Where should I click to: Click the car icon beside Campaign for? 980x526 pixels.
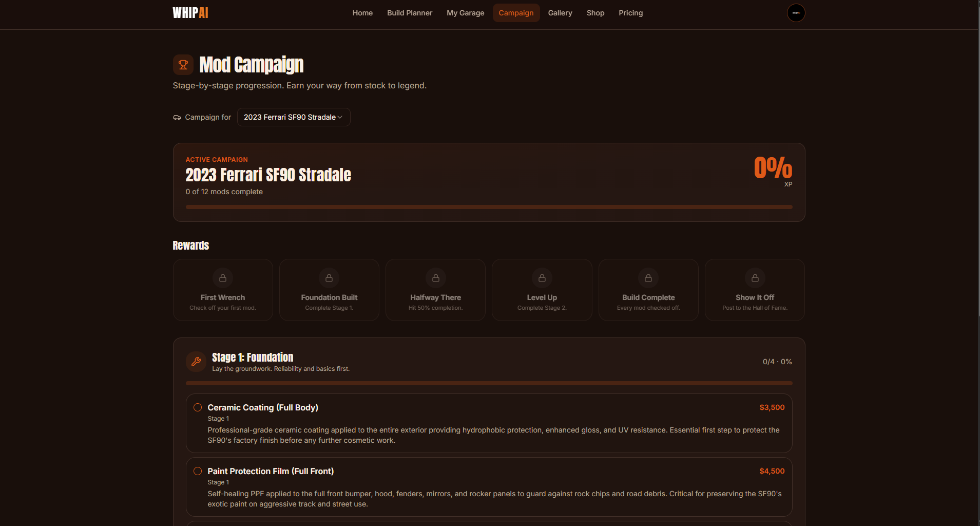click(x=177, y=118)
